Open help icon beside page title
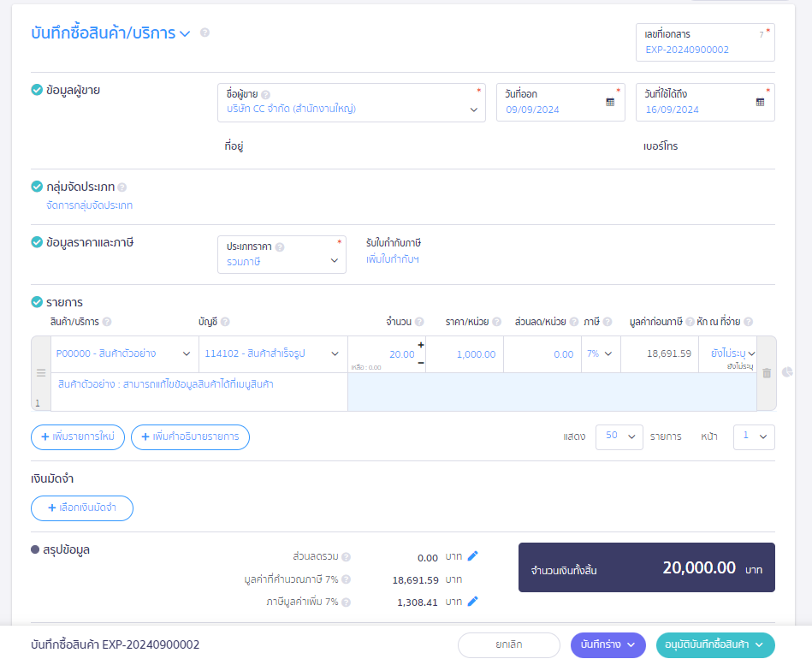812x659 pixels. [204, 33]
